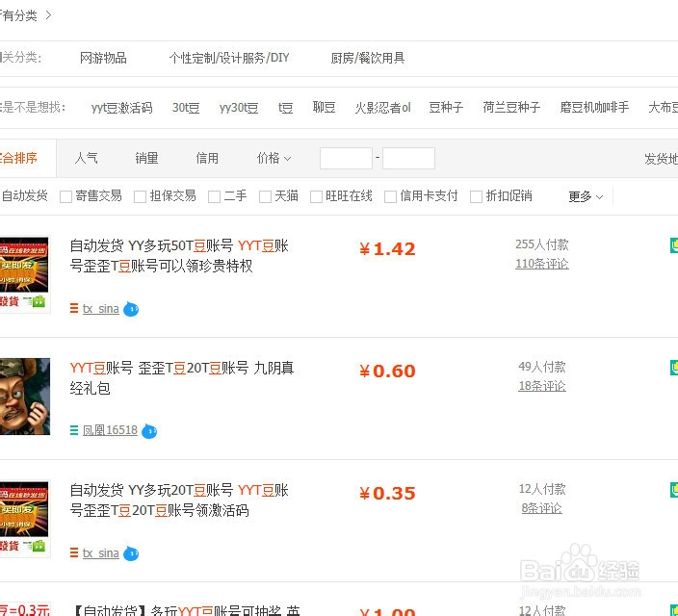Screen dimensions: 678x616
Task: Pick the t豆 suggested search
Action: 285,108
